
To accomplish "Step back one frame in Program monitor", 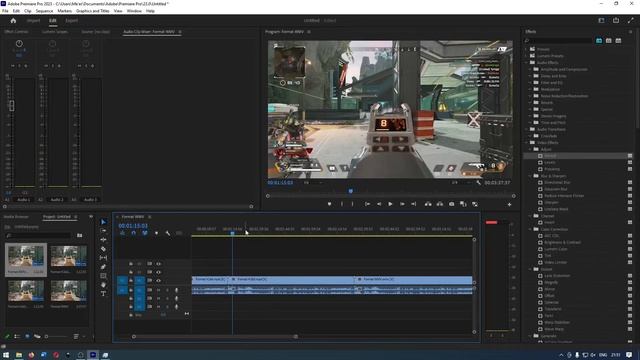I will (379, 204).
